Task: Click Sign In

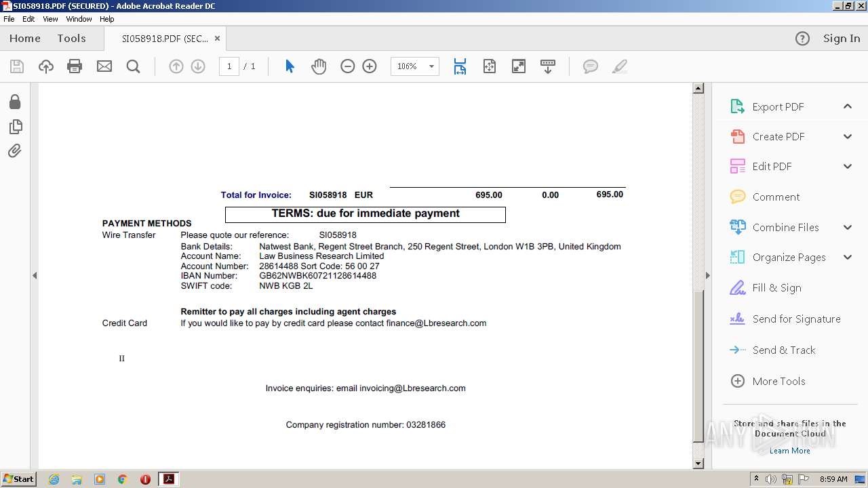Action: click(842, 39)
